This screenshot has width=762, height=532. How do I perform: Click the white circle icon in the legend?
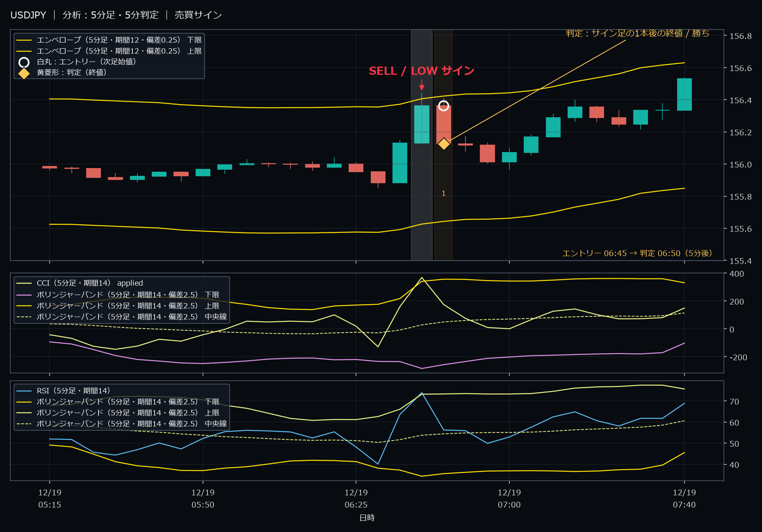tap(24, 62)
